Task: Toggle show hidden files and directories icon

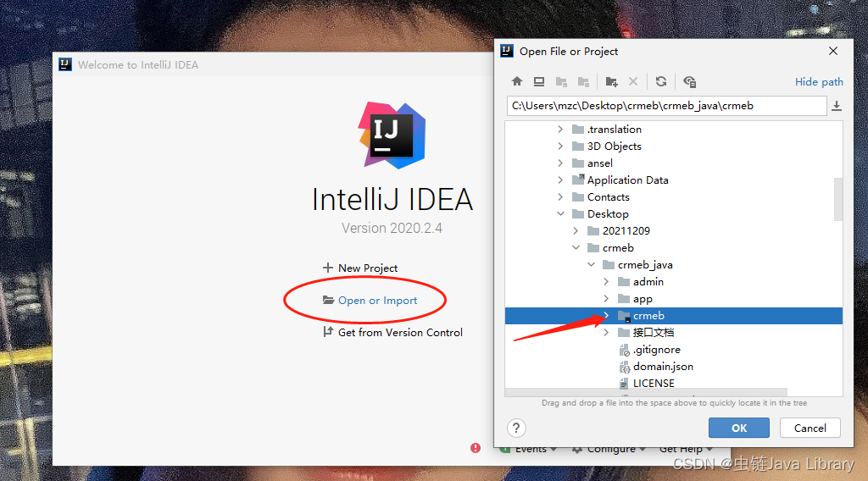Action: 689,82
